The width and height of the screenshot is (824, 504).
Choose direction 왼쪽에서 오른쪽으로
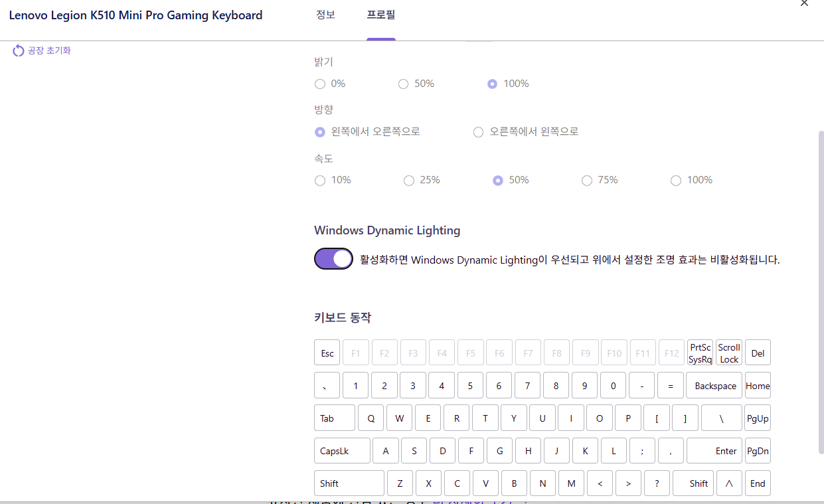pos(320,131)
